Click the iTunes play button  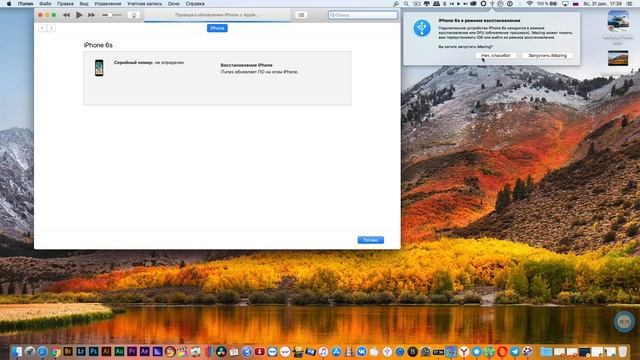click(x=79, y=15)
